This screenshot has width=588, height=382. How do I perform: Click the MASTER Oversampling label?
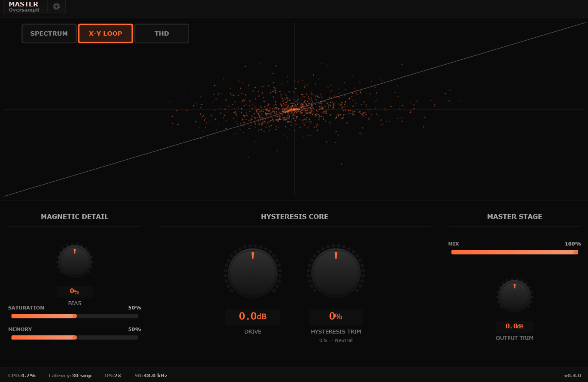click(x=24, y=7)
